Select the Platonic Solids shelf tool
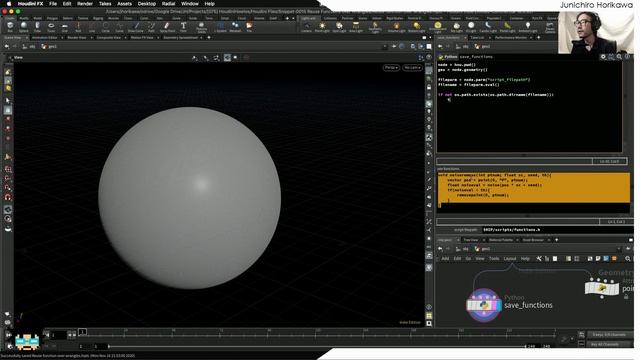This screenshot has height=360, width=640. pyautogui.click(x=202, y=27)
